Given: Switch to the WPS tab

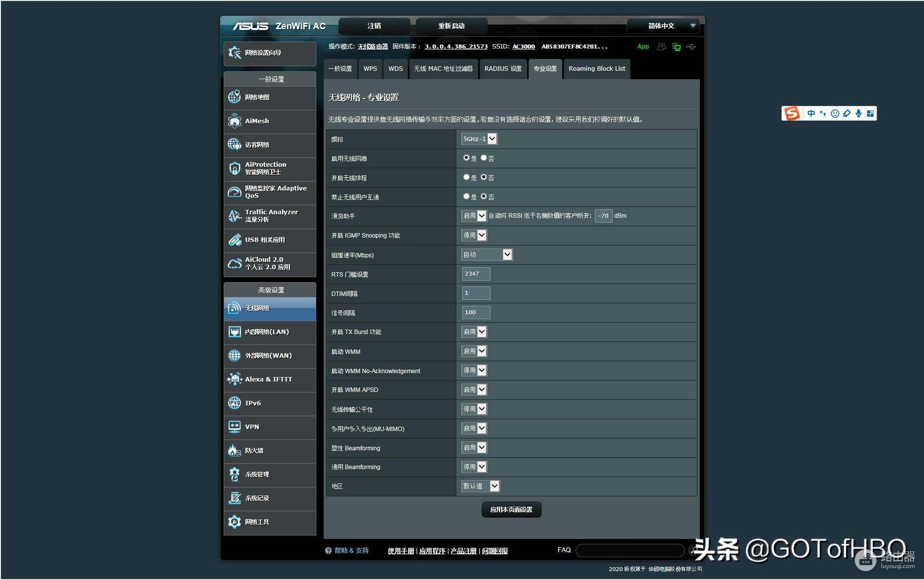Looking at the screenshot, I should [x=370, y=69].
